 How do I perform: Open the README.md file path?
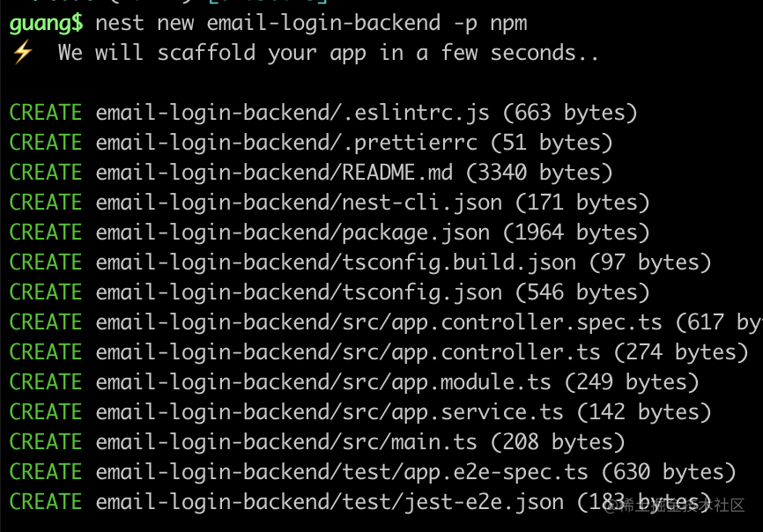273,173
